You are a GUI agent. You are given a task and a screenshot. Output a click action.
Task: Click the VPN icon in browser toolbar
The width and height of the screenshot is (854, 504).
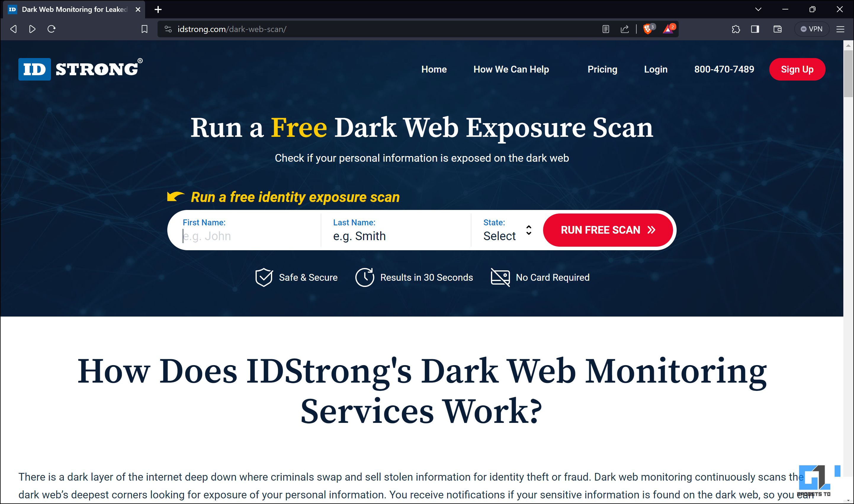pyautogui.click(x=813, y=29)
